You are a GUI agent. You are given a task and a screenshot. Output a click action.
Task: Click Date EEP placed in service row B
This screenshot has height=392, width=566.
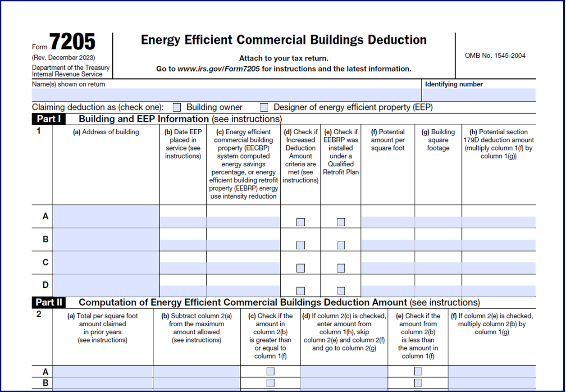pos(183,245)
